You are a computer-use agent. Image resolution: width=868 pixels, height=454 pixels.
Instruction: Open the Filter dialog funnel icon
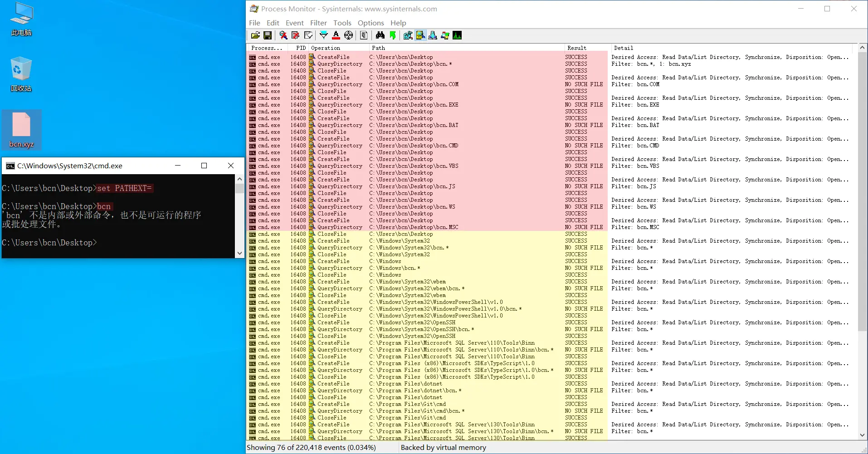tap(324, 35)
